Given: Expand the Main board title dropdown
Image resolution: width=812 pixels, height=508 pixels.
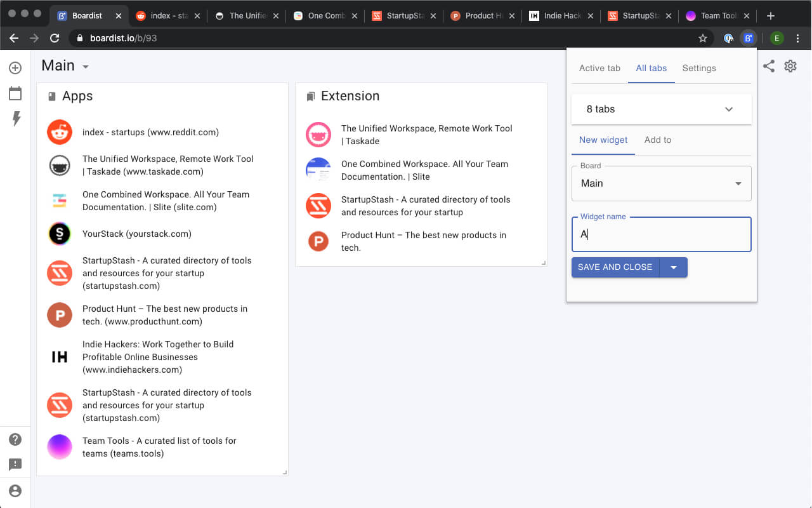Looking at the screenshot, I should pyautogui.click(x=86, y=67).
